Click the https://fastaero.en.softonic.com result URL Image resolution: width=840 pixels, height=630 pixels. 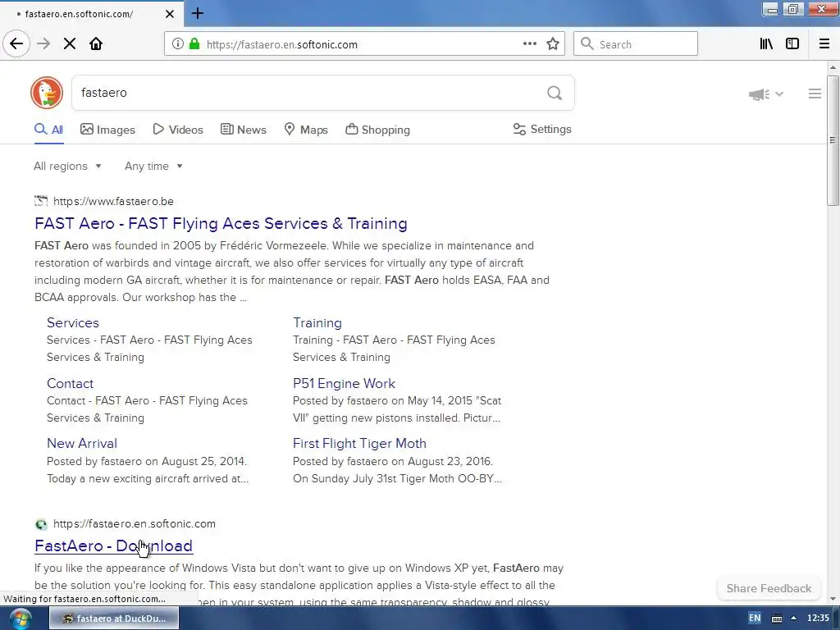135,524
